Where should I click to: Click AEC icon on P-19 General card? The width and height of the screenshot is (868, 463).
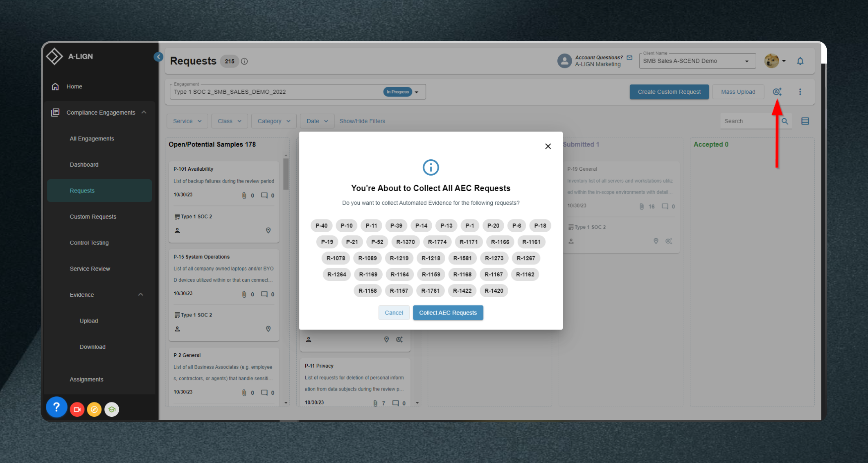point(669,241)
